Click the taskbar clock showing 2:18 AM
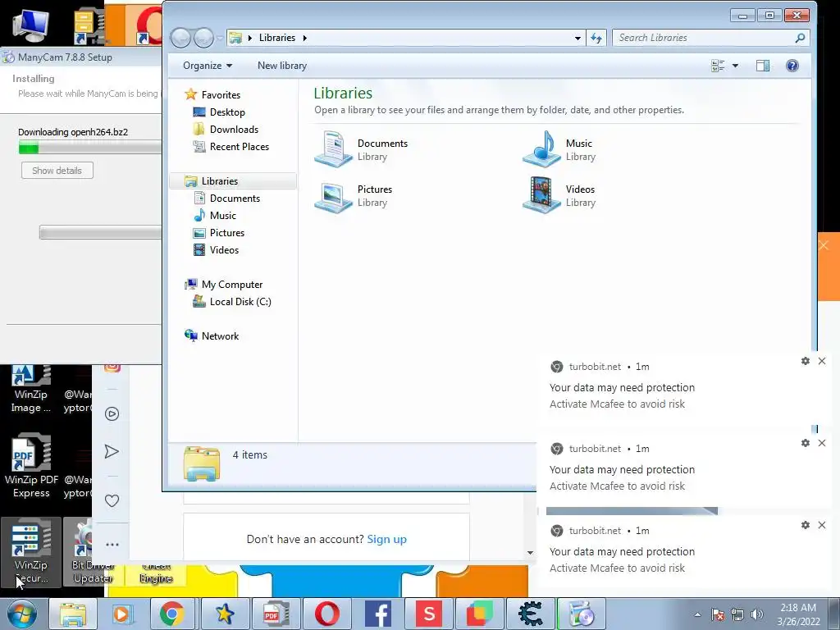 [798, 614]
